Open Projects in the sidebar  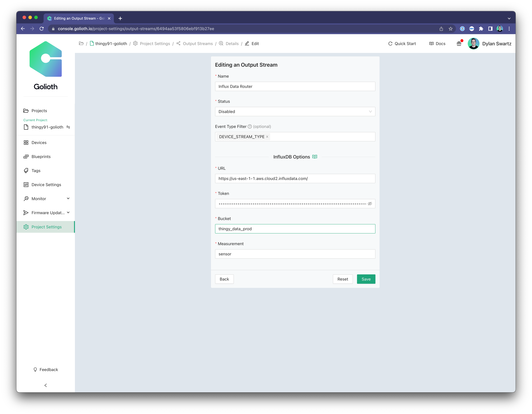pos(46,111)
